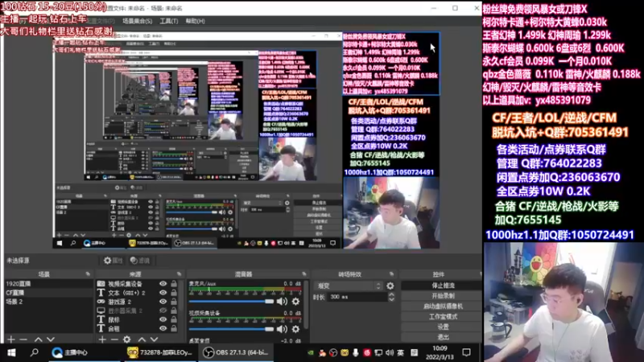Open OBS 设置 settings button

click(442, 327)
